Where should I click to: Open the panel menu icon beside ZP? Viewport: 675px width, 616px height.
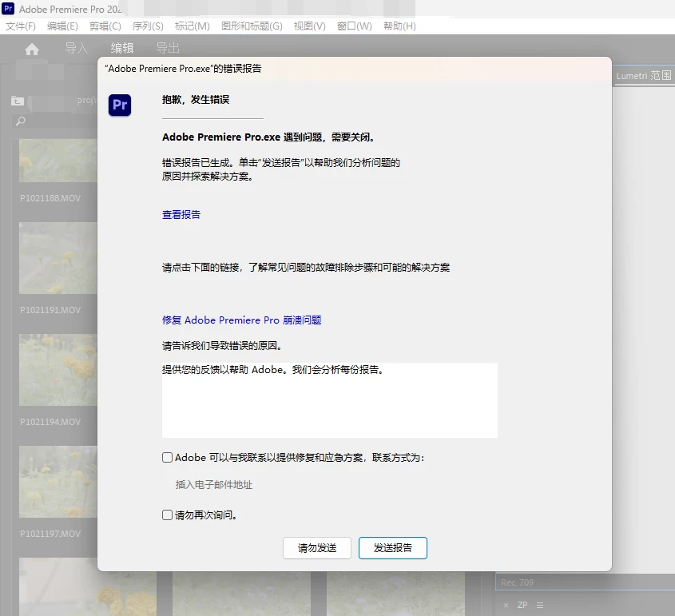click(540, 606)
